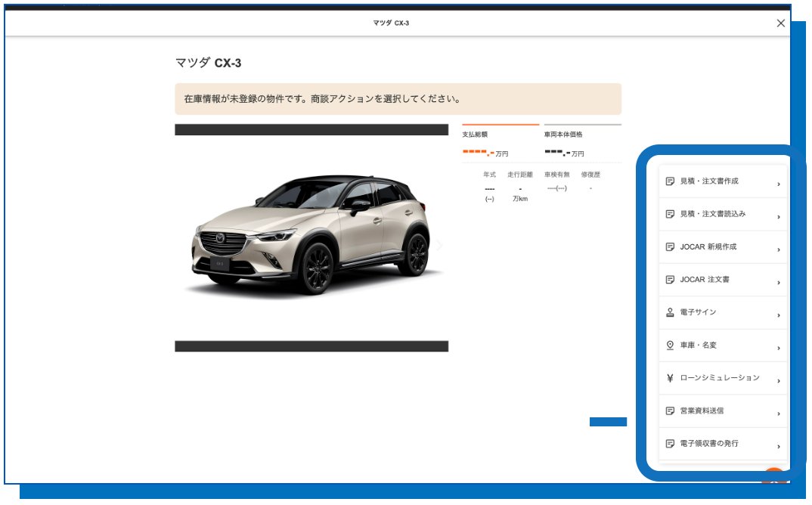Click the Mazda CX-3 car photo
Viewport: 812px width, 505px height.
coord(311,237)
